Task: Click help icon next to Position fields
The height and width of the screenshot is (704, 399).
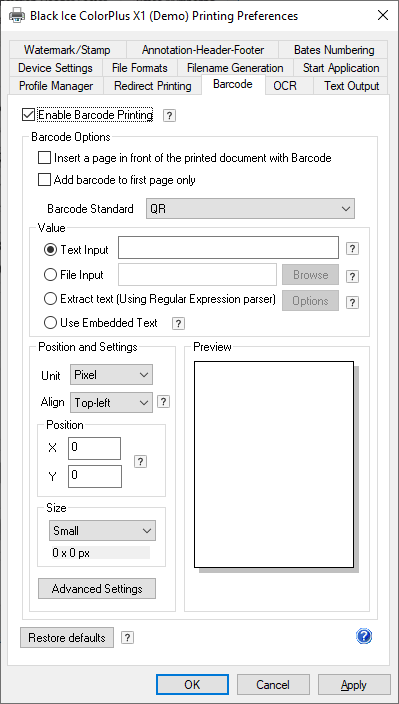Action: pos(140,462)
